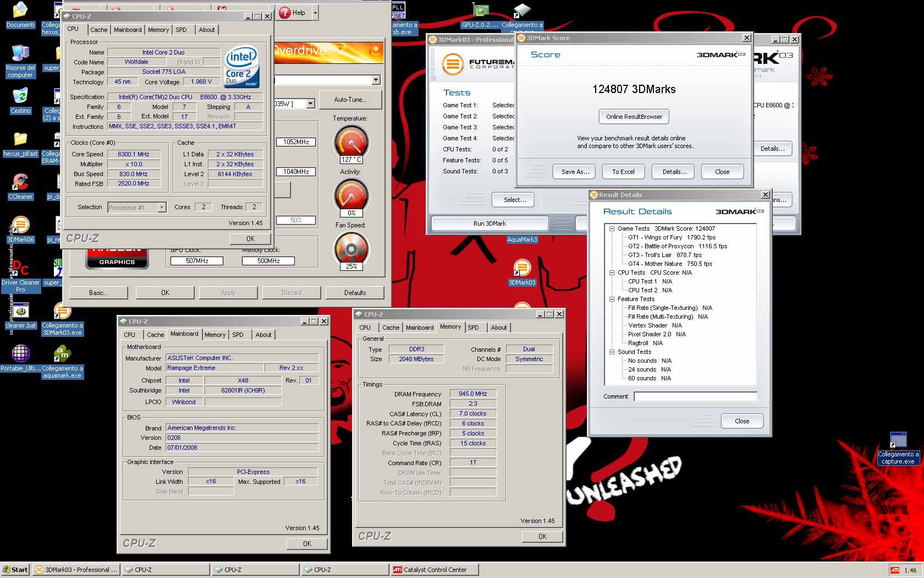Open the 3DMark03 desktop shortcut icon
The width and height of the screenshot is (924, 578).
click(522, 268)
